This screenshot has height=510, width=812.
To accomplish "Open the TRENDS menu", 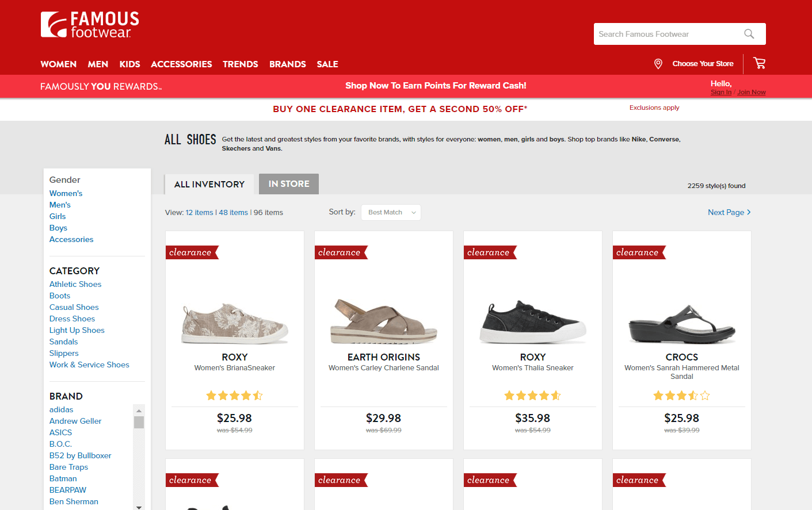I will click(x=241, y=64).
